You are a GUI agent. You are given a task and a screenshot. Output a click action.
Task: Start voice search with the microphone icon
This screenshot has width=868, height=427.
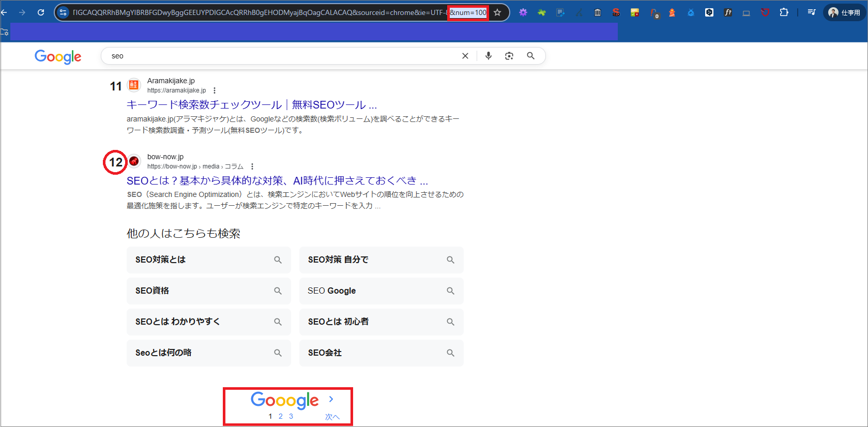coord(488,56)
